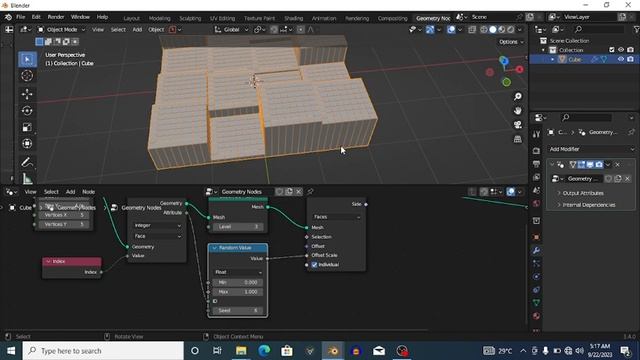Open the Options dropdown in viewport
Viewport: 640px width, 360px height.
coord(511,42)
